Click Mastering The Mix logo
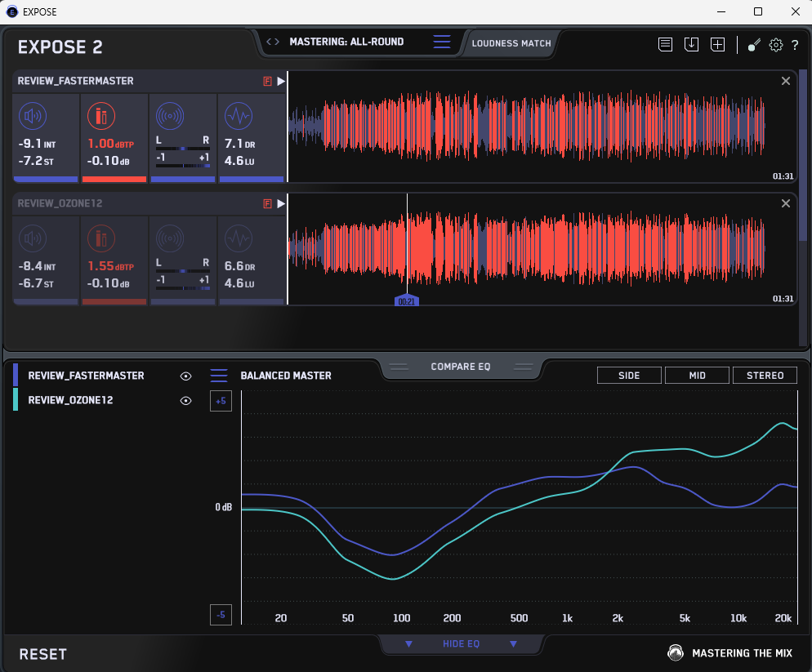Screen dimensions: 812x672 point(676,652)
